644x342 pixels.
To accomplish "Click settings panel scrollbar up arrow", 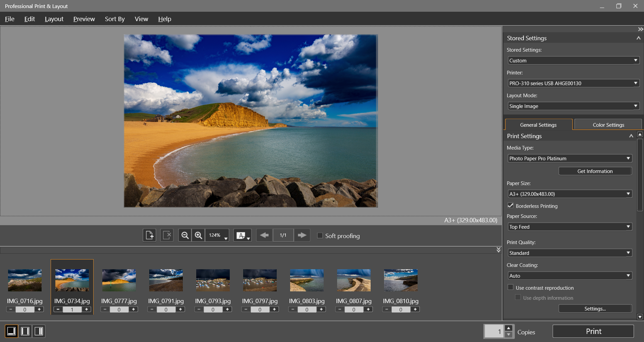I will 640,134.
